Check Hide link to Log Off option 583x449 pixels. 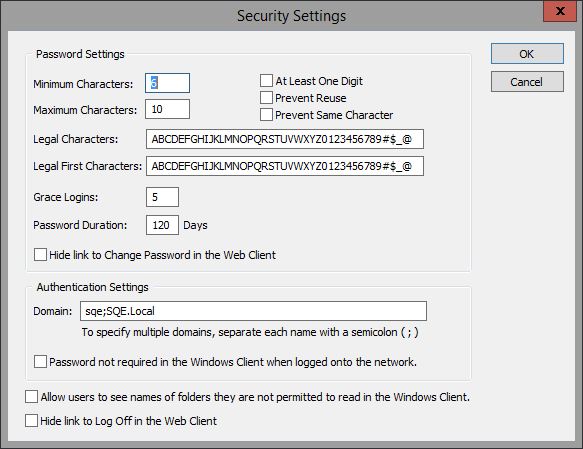pos(31,421)
